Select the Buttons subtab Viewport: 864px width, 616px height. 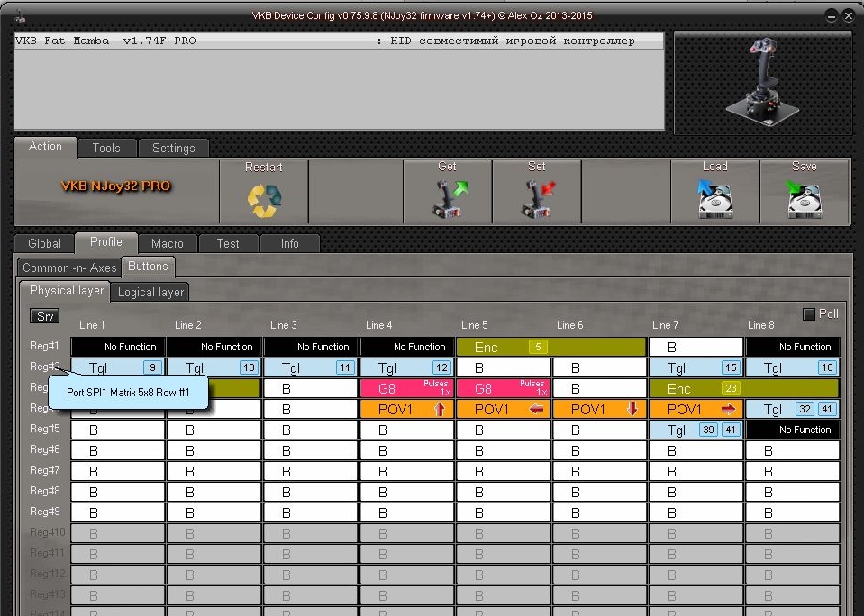pos(149,267)
